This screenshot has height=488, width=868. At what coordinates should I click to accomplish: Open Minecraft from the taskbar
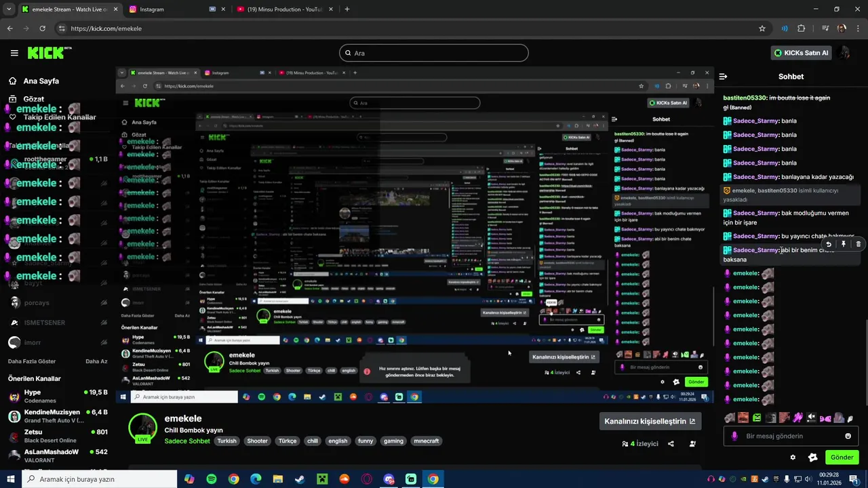pyautogui.click(x=322, y=479)
